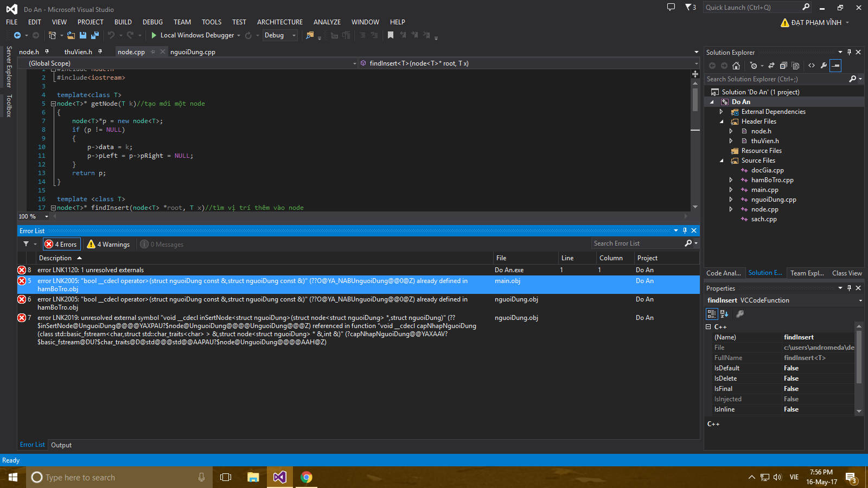Click the pin icon on node.h tab
Image resolution: width=868 pixels, height=488 pixels.
47,52
